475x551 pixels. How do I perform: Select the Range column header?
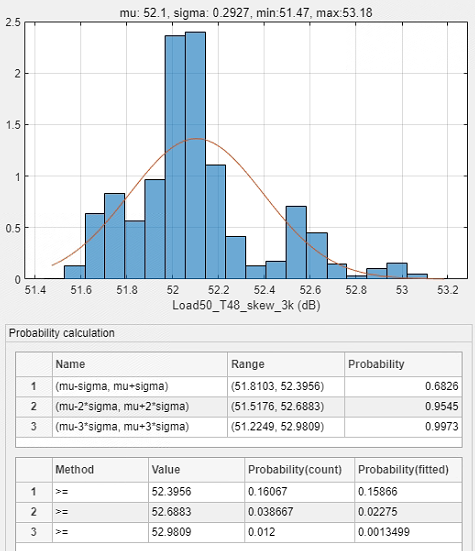click(286, 364)
